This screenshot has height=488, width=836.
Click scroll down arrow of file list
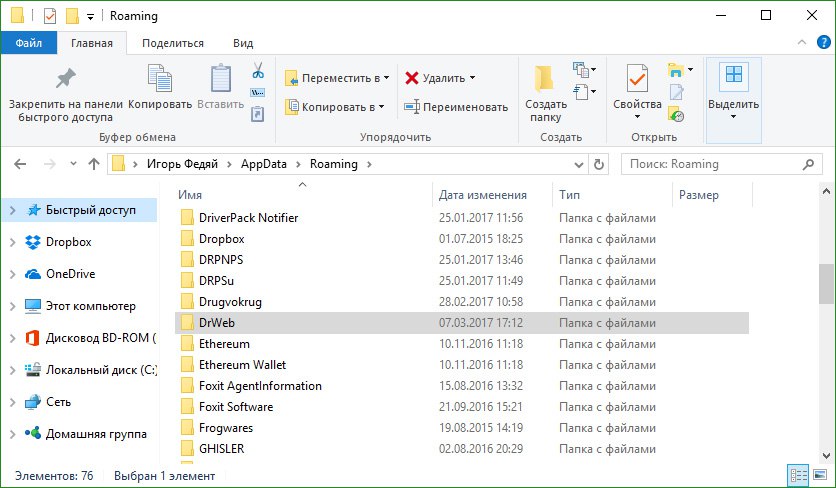pyautogui.click(x=826, y=456)
